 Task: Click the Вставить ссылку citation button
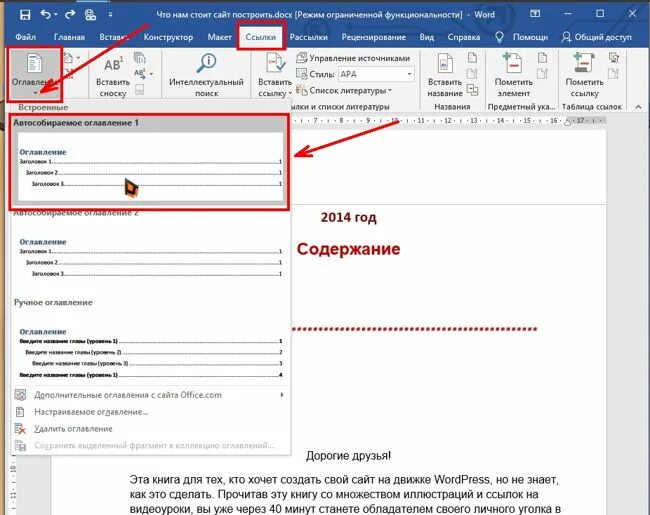tap(274, 75)
